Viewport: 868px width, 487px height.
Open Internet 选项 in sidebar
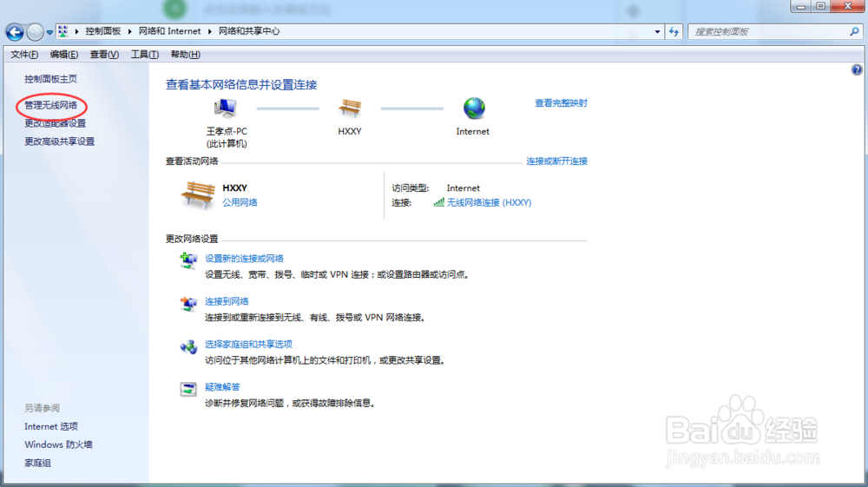click(x=51, y=427)
